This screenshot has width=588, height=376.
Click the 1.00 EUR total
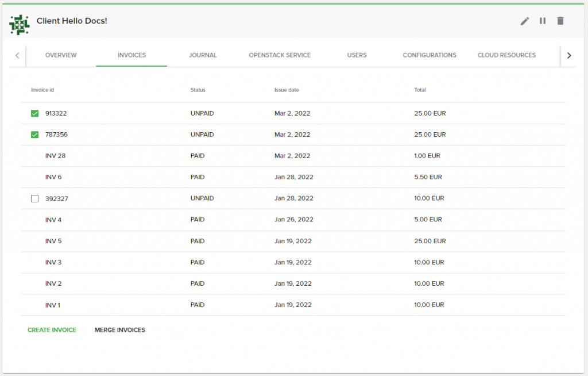[x=427, y=156]
